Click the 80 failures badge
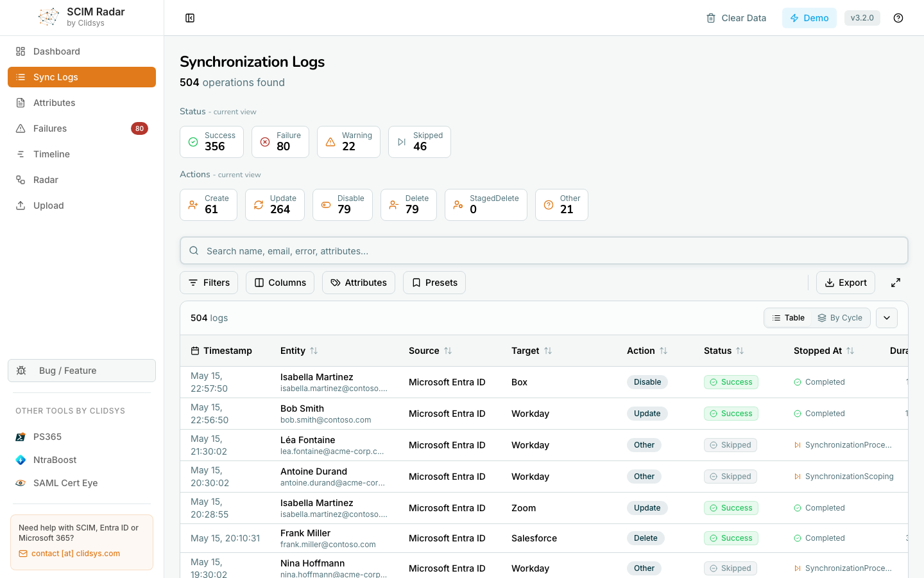 coord(139,128)
